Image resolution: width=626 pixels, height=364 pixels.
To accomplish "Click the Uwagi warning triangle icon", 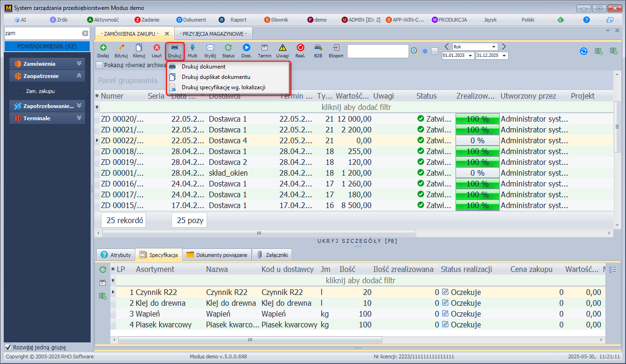I will 282,48.
